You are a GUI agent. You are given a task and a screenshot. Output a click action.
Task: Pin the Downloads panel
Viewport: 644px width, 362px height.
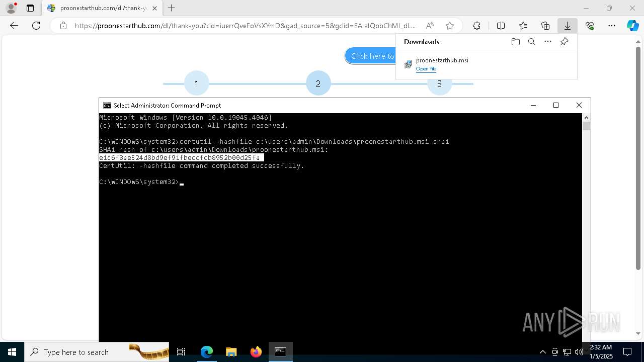tap(564, 42)
